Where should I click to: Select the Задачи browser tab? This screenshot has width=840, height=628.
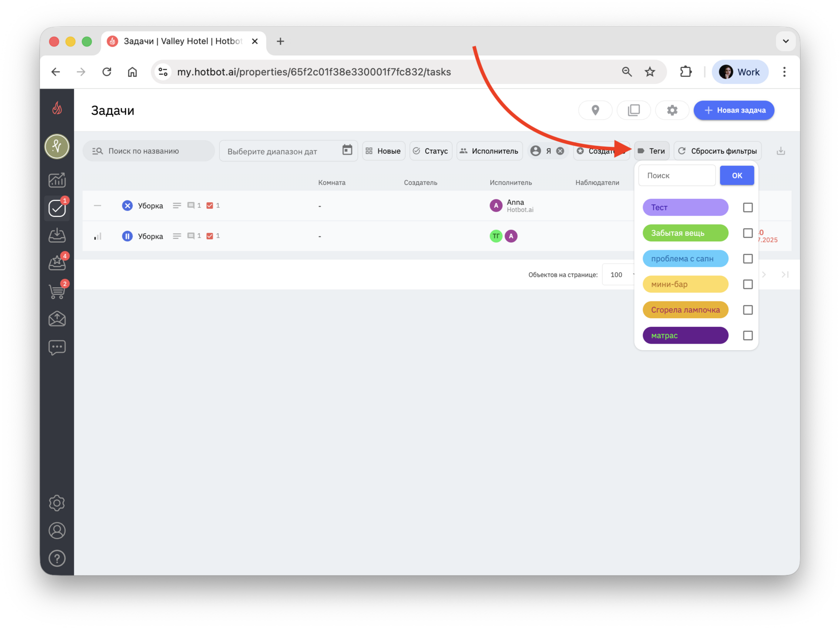pos(184,41)
